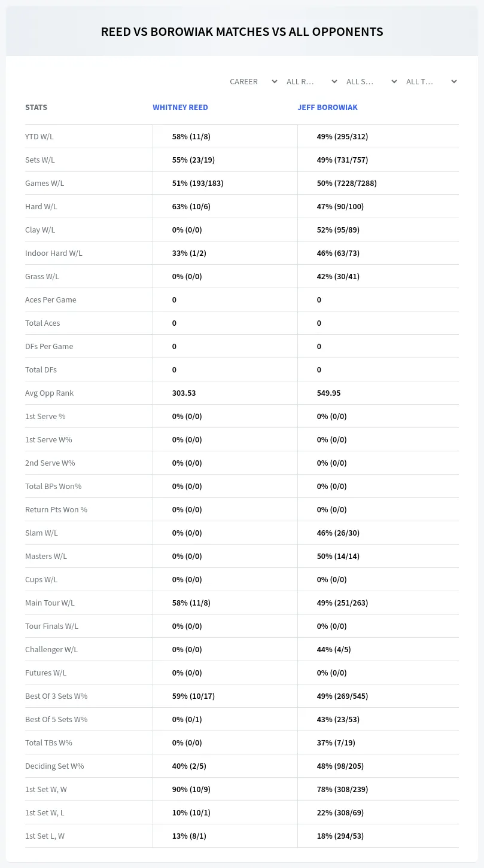This screenshot has width=484, height=868.
Task: Open the CAREER period dropdown
Action: click(x=252, y=81)
